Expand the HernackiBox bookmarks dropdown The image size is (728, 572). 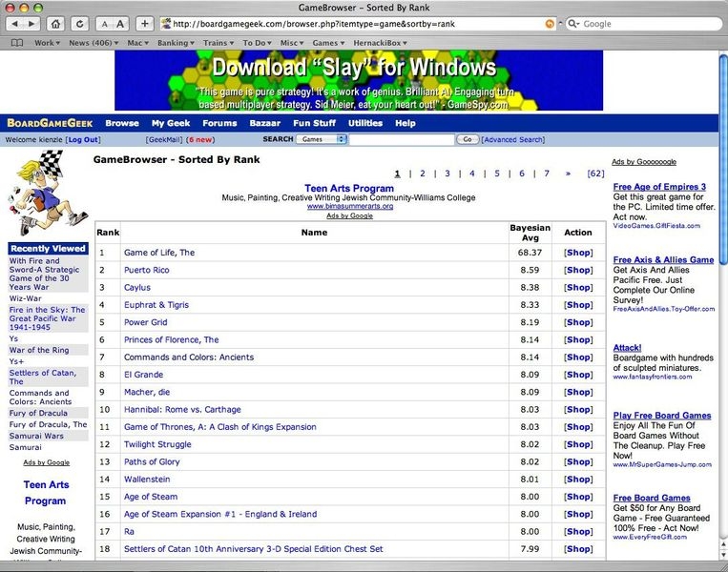(x=381, y=43)
